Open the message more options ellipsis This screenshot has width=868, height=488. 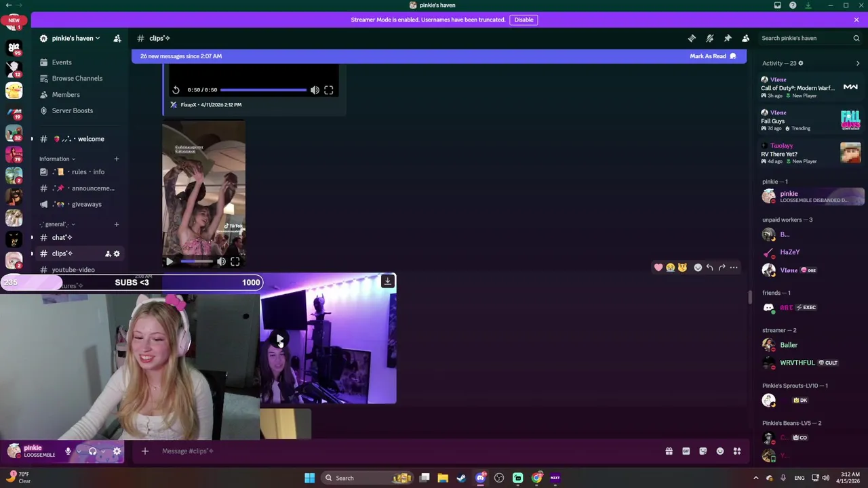(734, 268)
